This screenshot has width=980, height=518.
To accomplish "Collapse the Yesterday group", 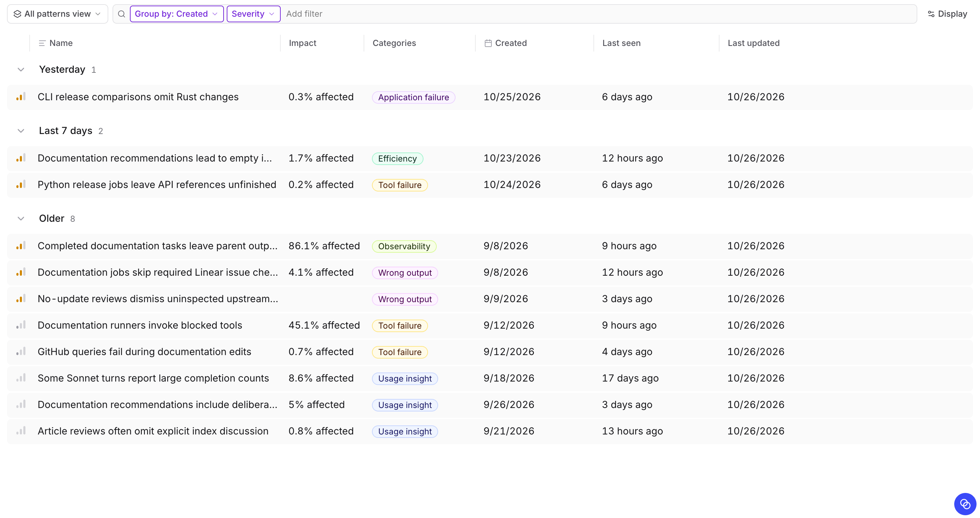I will click(x=21, y=70).
